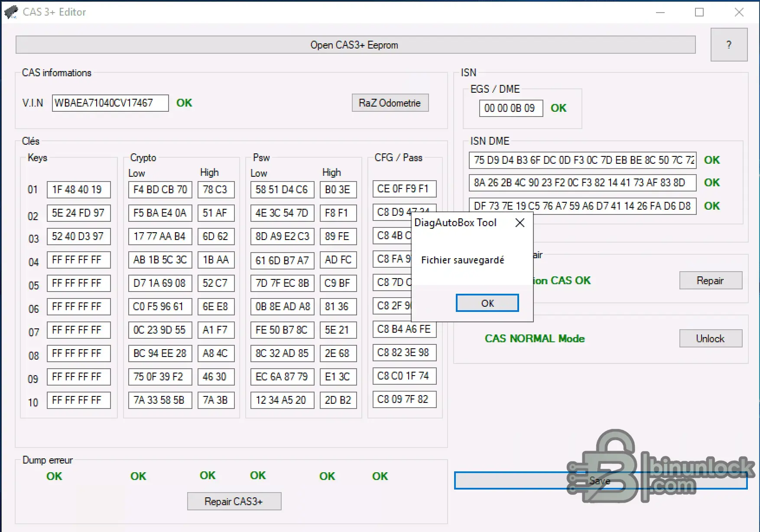Select Crypto Low field C0 F5 96 61

[160, 307]
